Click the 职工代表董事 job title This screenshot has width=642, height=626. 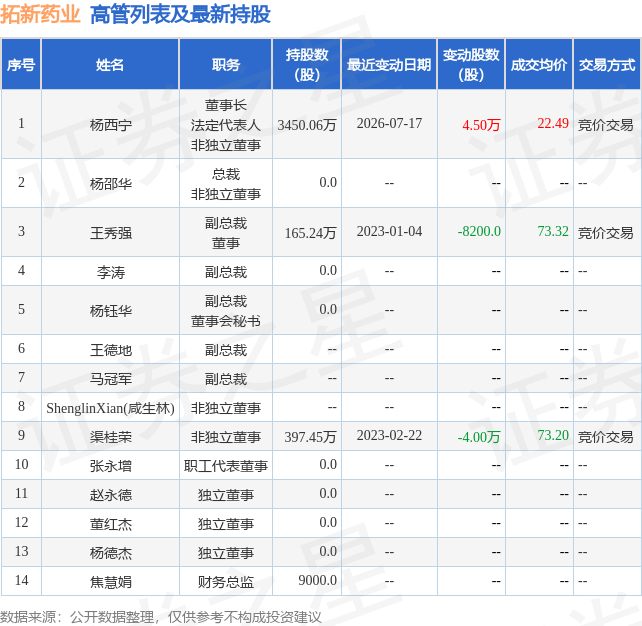pyautogui.click(x=226, y=466)
